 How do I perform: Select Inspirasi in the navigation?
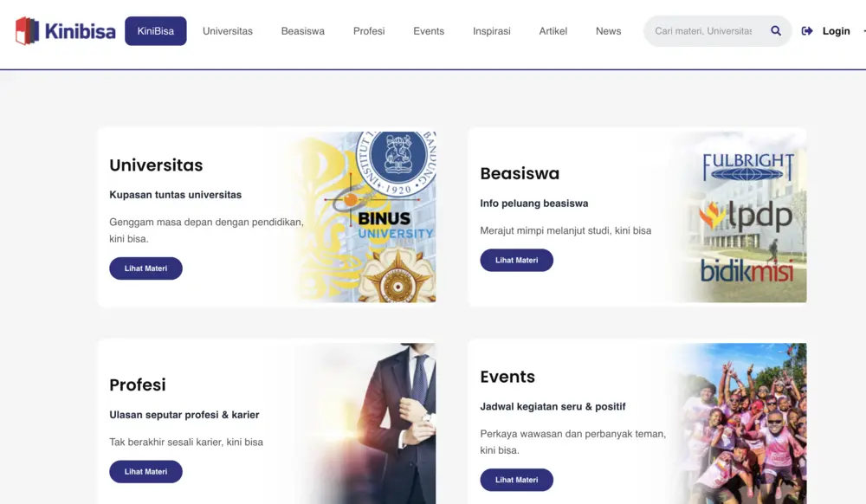pos(492,31)
